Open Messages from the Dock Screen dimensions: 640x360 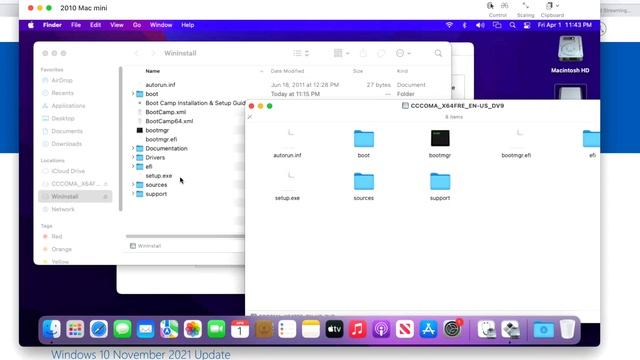point(122,329)
